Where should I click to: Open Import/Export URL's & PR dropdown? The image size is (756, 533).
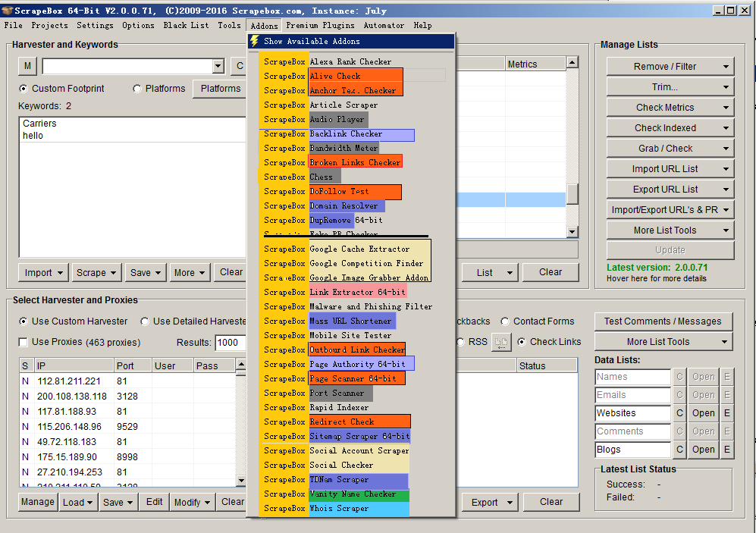(670, 210)
